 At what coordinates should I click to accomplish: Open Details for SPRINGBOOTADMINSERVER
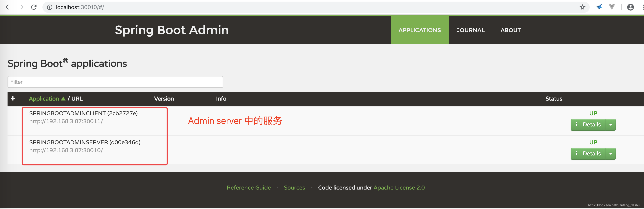click(x=588, y=154)
